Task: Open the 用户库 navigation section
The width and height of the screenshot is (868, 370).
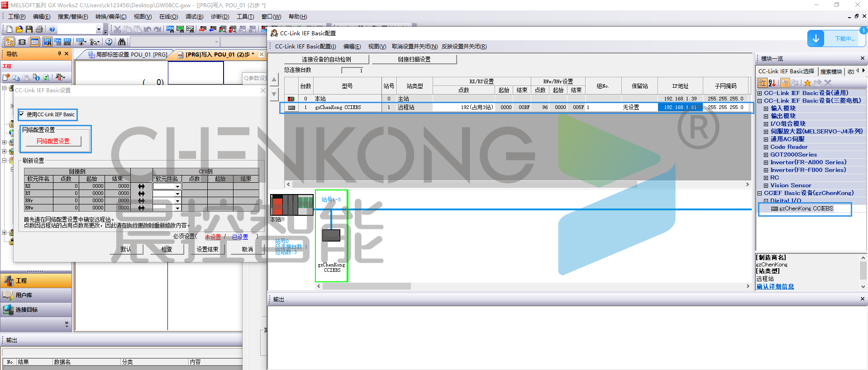Action: pyautogui.click(x=36, y=295)
